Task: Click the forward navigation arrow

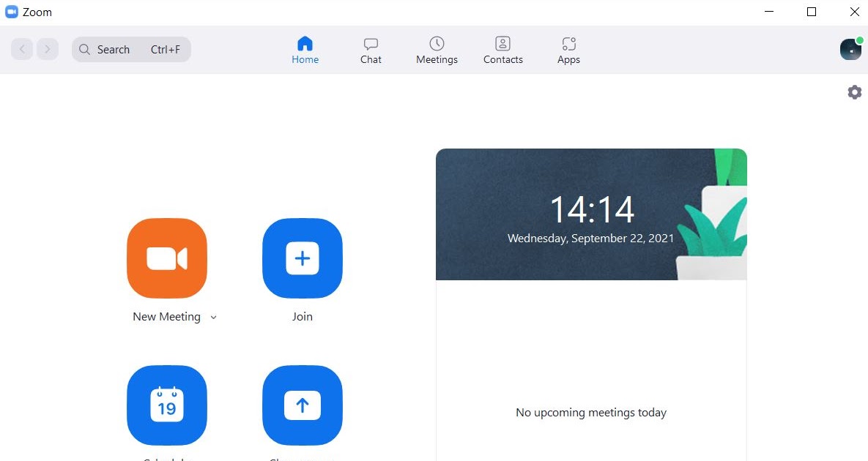Action: 47,49
